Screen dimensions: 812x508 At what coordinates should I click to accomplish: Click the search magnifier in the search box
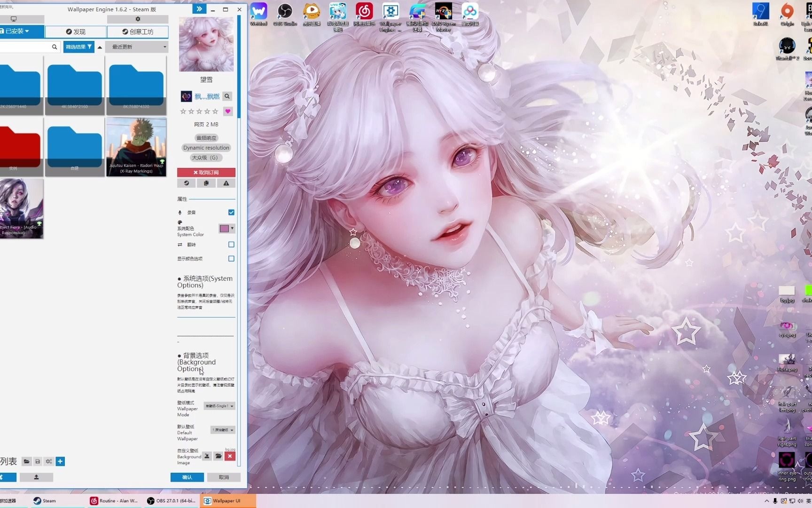(x=55, y=47)
